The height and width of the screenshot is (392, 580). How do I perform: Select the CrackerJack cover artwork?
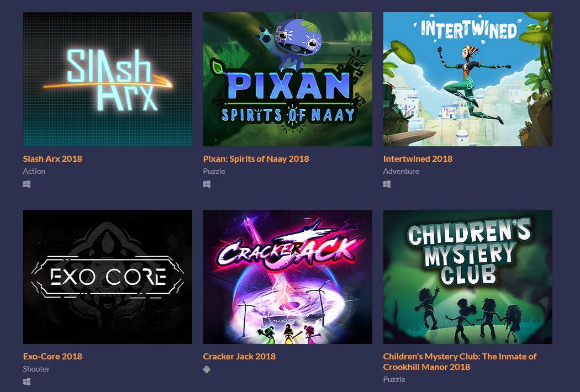[x=288, y=277]
